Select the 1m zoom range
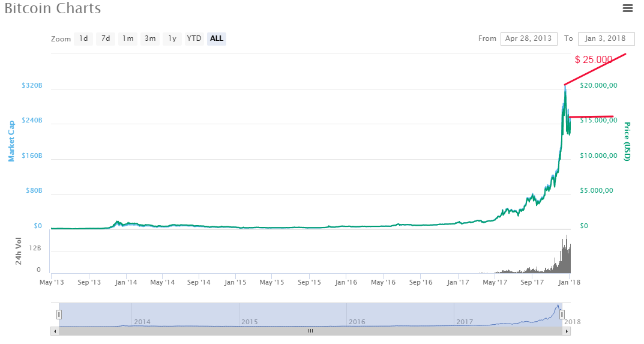Viewport: 644px width, 344px height. 128,38
